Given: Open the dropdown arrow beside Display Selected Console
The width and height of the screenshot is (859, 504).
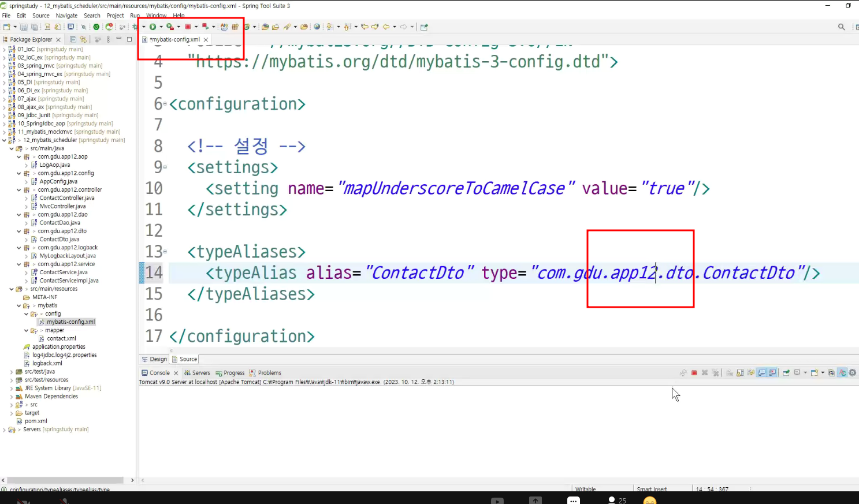Looking at the screenshot, I should 805,373.
